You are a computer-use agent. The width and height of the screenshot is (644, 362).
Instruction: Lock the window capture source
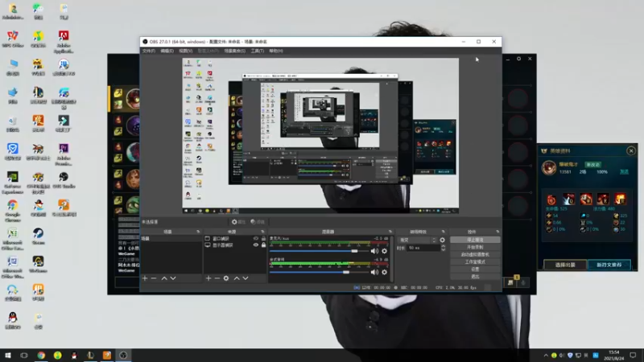click(264, 238)
